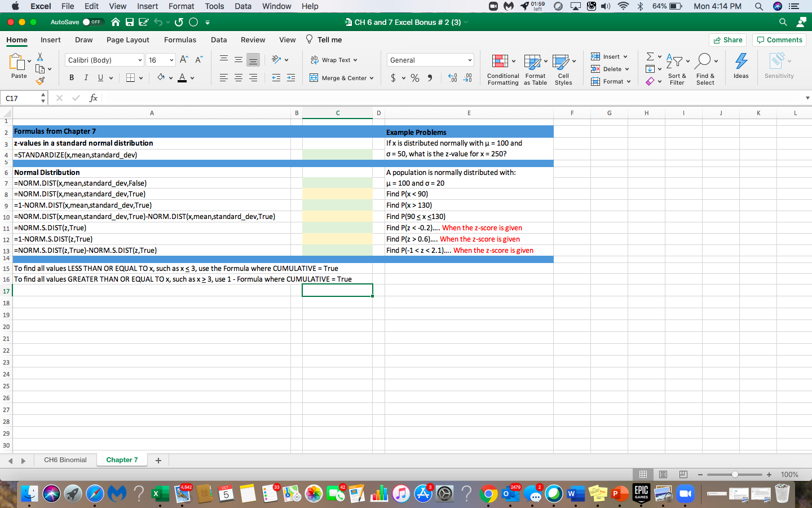Click the Insert Function fx icon
The image size is (812, 508).
[94, 98]
